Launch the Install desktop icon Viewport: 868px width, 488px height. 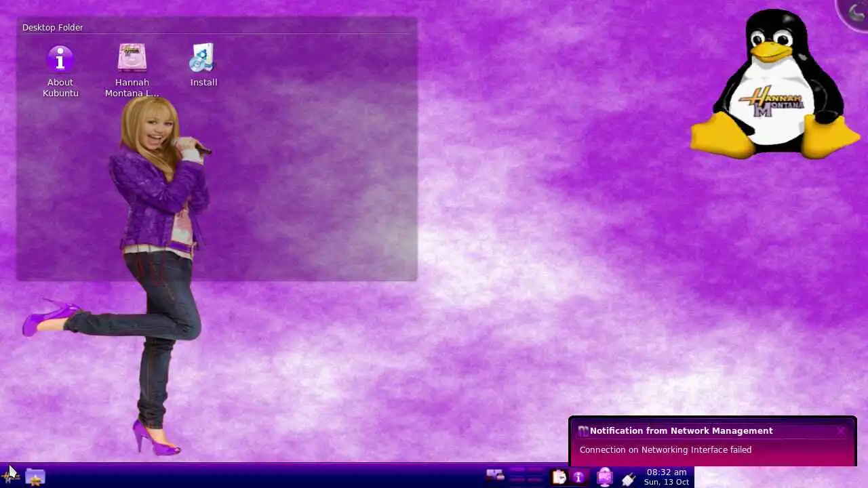point(203,65)
